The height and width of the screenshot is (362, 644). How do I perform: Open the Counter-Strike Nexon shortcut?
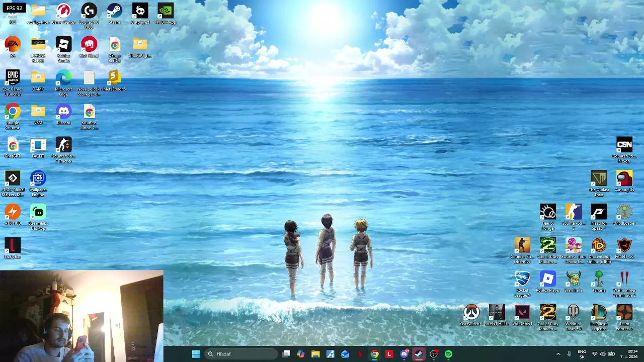[624, 150]
